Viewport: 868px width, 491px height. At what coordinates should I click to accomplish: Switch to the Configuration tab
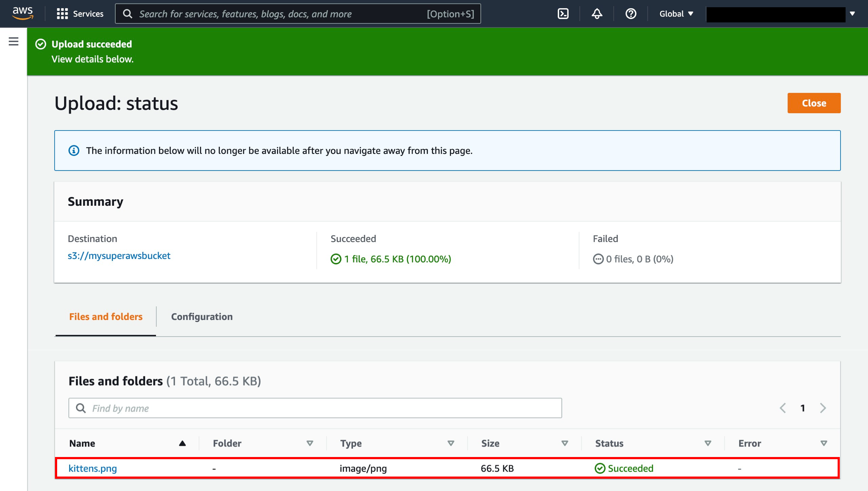coord(201,317)
